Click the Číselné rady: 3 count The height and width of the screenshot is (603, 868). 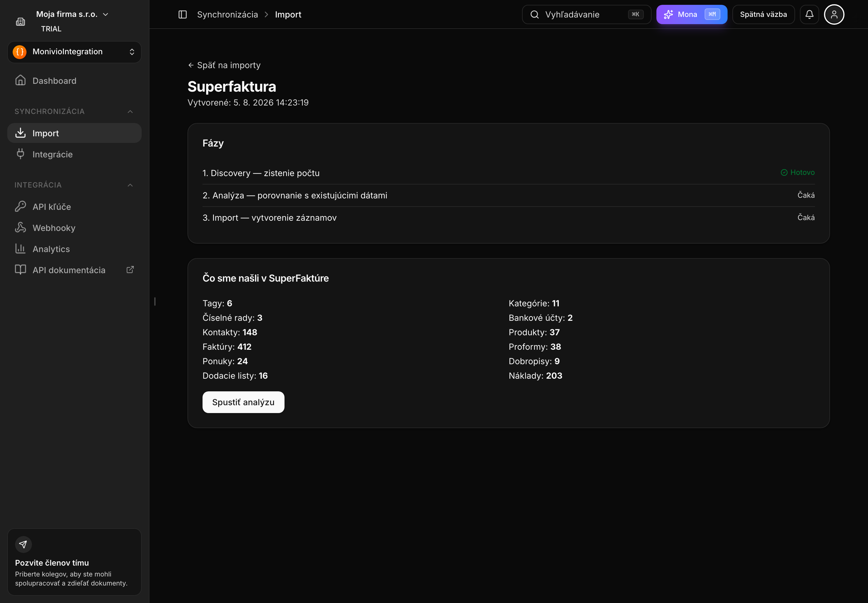point(232,318)
